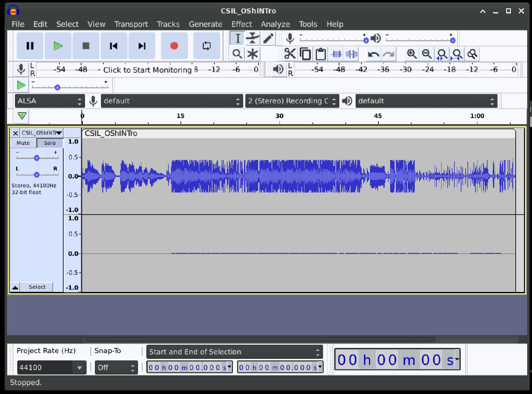Click the track's Select button
The height and width of the screenshot is (394, 532).
pos(37,287)
